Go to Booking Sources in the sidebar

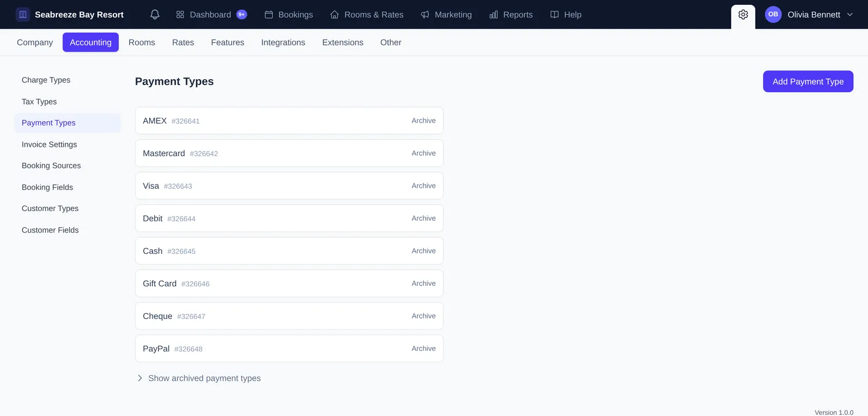pos(67,165)
